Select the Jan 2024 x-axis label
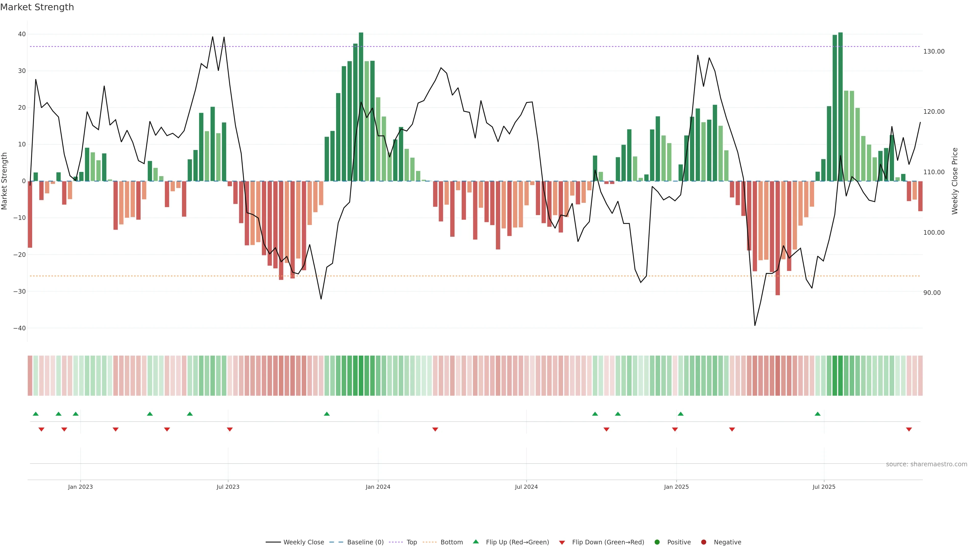Screen dimensions: 980x551 (378, 487)
